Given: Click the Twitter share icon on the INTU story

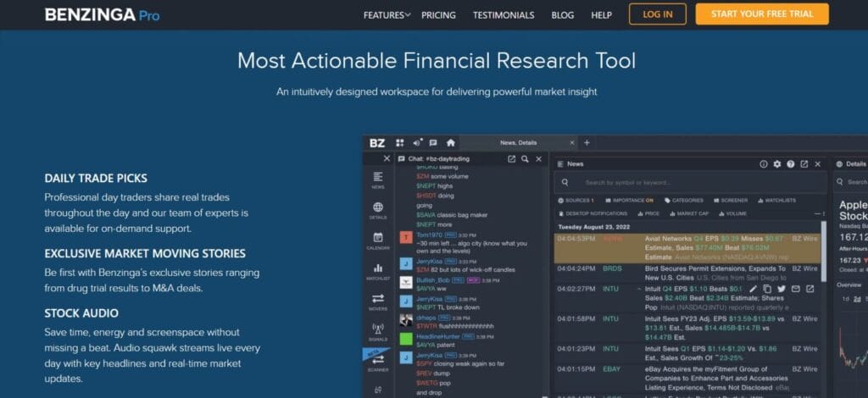Looking at the screenshot, I should pyautogui.click(x=782, y=289).
